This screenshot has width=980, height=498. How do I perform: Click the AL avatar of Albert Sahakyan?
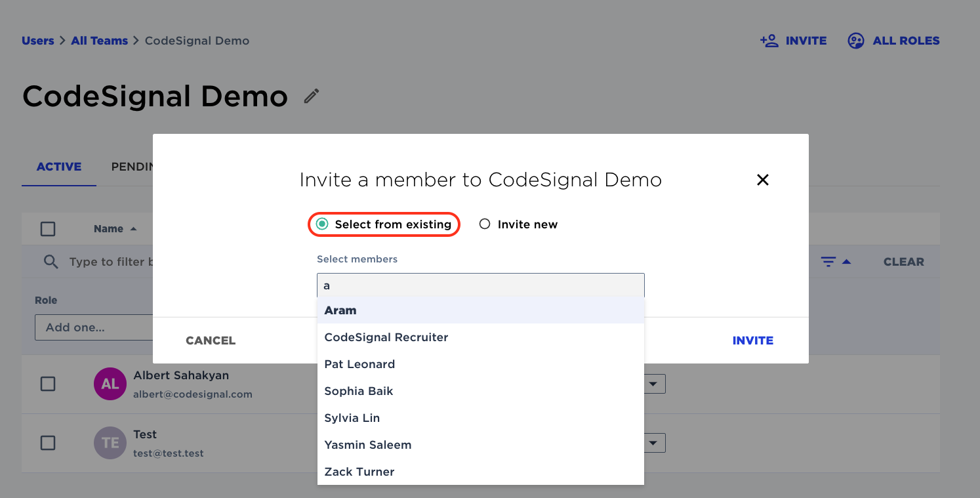click(x=110, y=384)
